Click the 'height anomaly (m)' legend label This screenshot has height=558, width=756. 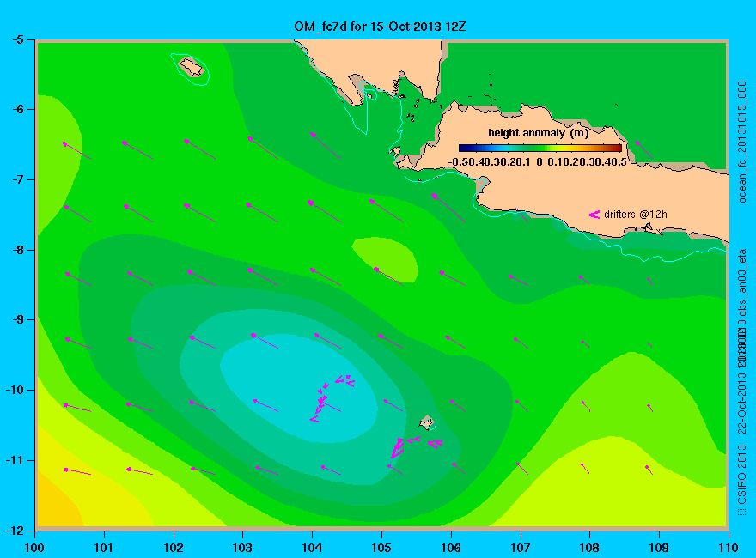tap(538, 133)
